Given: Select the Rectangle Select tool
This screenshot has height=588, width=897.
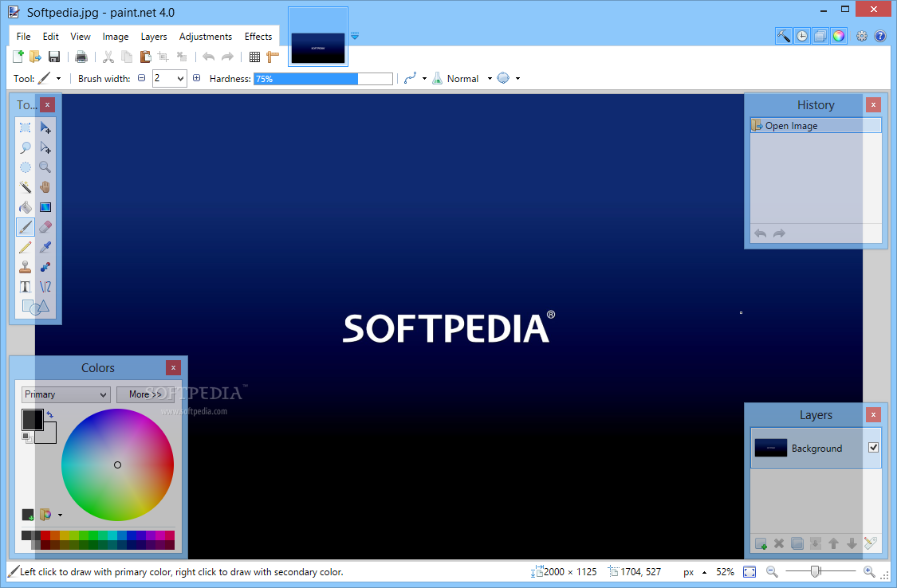Looking at the screenshot, I should pyautogui.click(x=26, y=127).
